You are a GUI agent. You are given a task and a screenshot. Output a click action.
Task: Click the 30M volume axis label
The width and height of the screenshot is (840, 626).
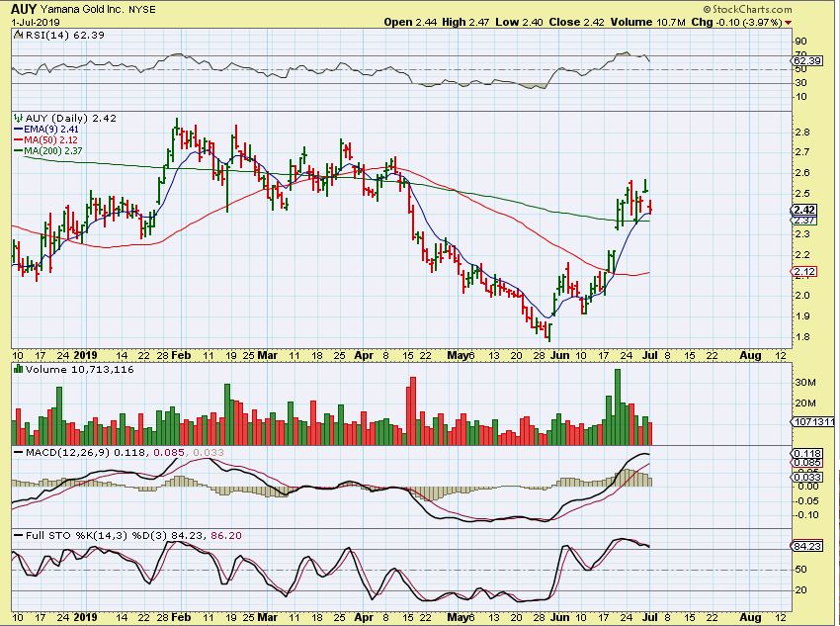pyautogui.click(x=805, y=382)
